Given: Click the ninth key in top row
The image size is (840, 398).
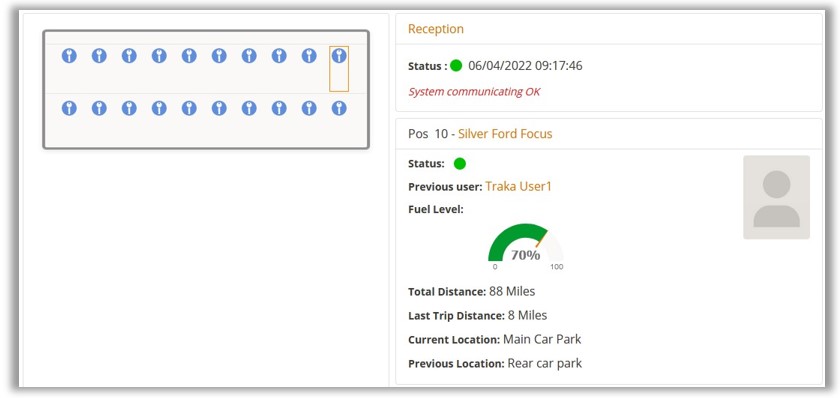Looking at the screenshot, I should [309, 56].
